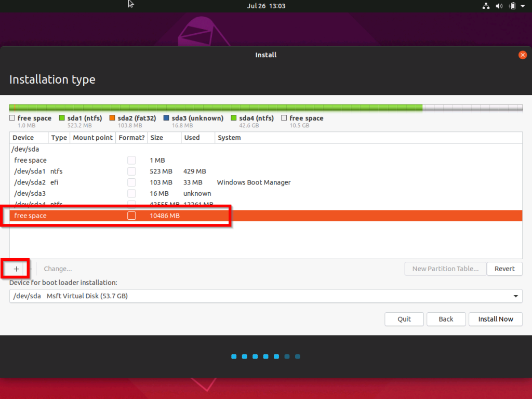Click the Revert button

tap(504, 269)
